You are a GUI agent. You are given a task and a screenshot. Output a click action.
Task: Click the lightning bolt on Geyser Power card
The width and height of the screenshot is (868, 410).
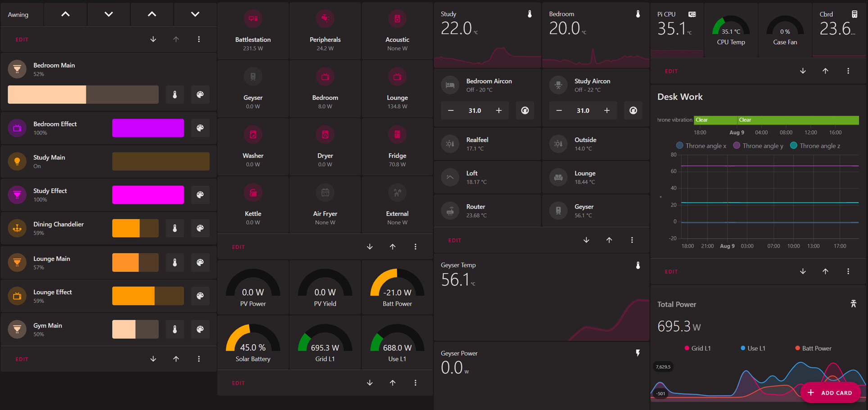(x=637, y=353)
